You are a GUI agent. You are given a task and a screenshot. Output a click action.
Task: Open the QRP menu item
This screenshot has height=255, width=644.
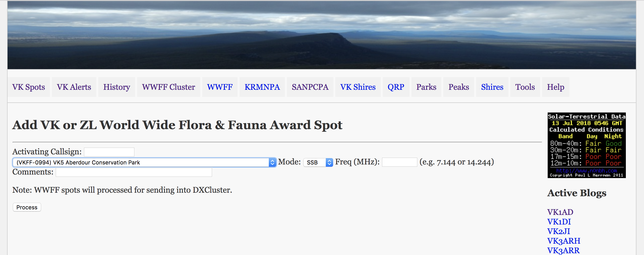pos(396,87)
